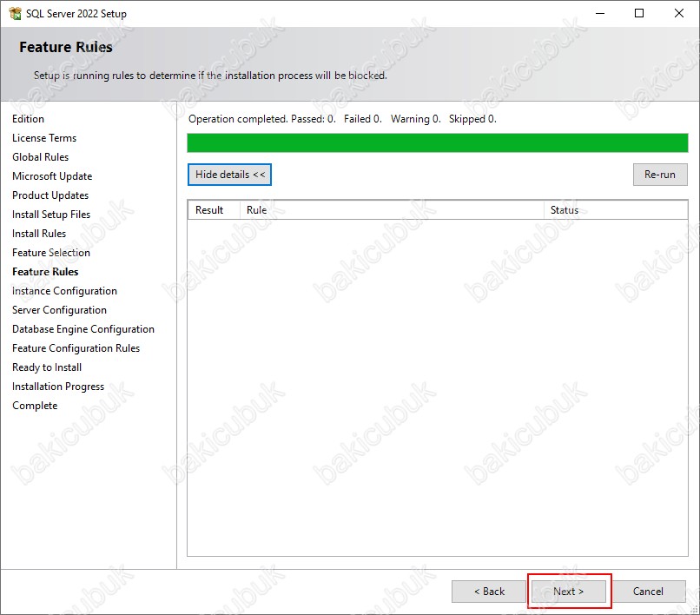Click the SQL Server Setup title bar icon

(15, 14)
